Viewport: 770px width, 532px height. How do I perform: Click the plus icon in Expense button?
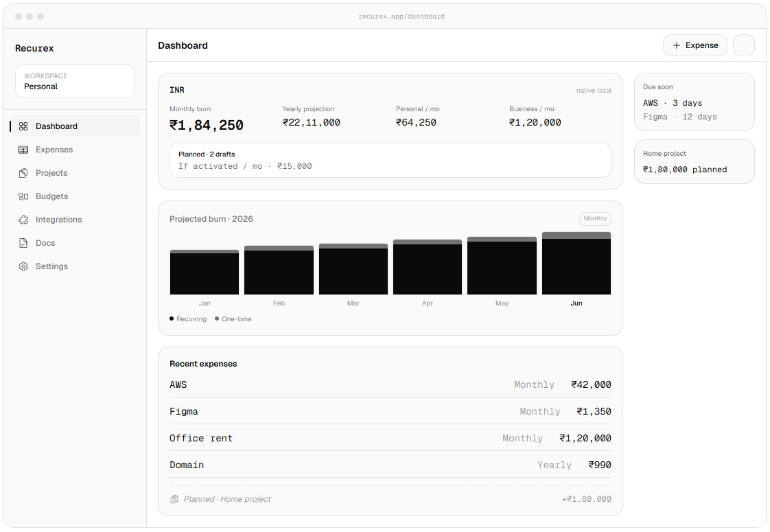[x=676, y=45]
